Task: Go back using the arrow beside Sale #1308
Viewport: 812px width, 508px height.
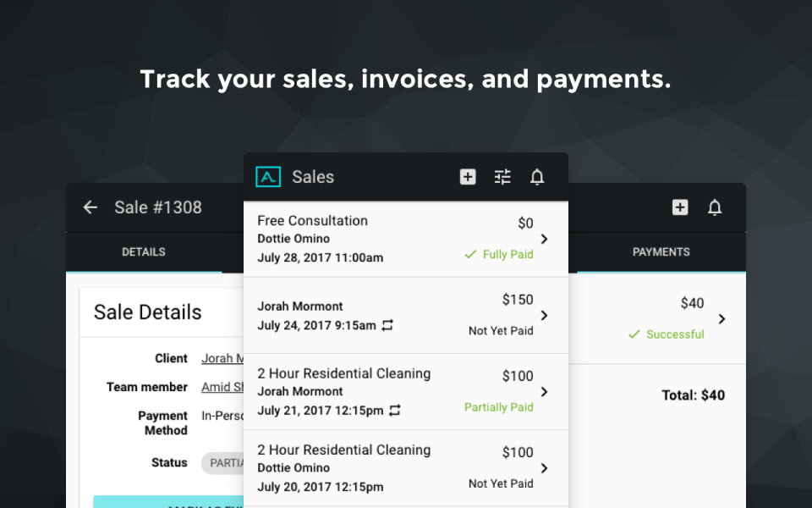Action: [x=91, y=207]
